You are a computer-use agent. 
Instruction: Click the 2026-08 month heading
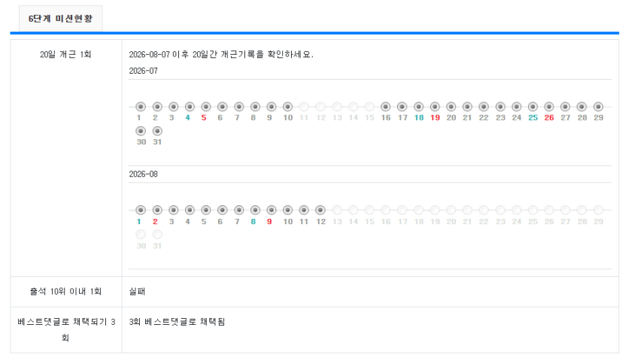pyautogui.click(x=144, y=174)
